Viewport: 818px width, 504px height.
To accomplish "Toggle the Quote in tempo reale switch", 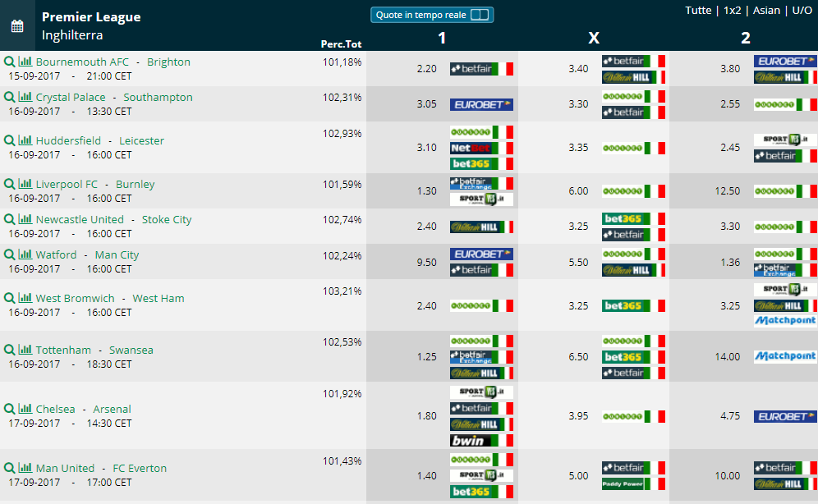I will coord(480,15).
